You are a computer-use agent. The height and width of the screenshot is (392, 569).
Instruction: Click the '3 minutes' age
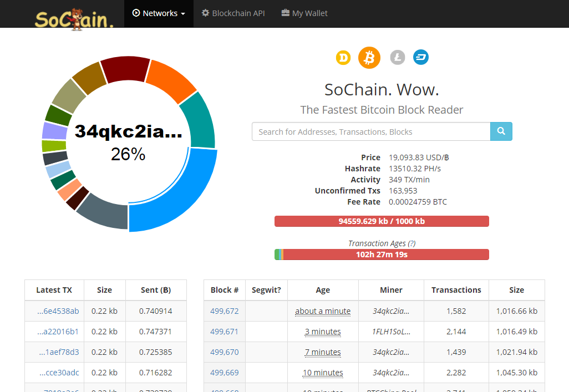pyautogui.click(x=323, y=332)
